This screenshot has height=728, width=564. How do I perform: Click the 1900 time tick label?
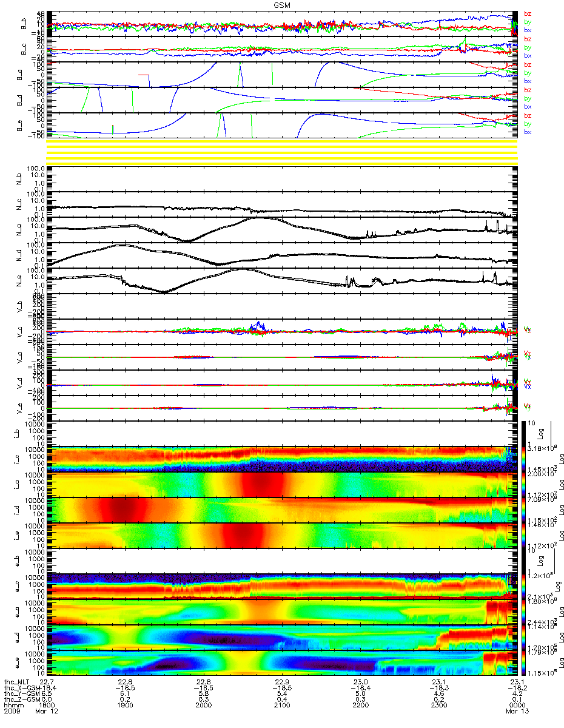(x=126, y=705)
